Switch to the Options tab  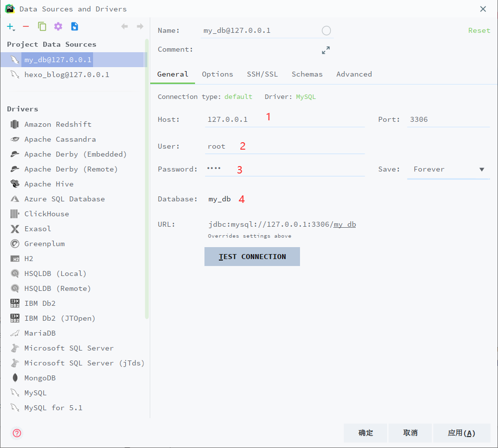click(x=217, y=74)
